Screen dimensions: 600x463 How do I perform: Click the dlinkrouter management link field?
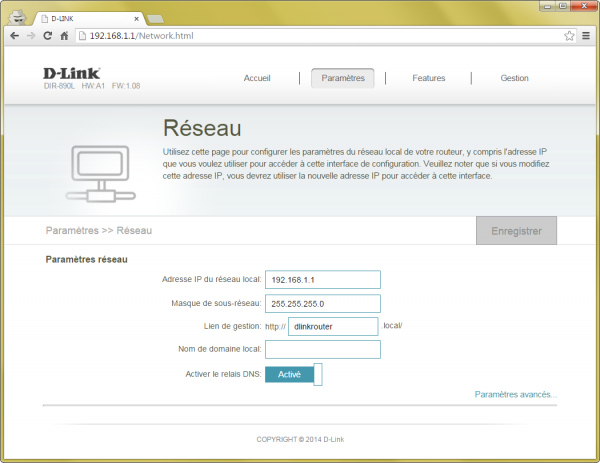[x=334, y=326]
